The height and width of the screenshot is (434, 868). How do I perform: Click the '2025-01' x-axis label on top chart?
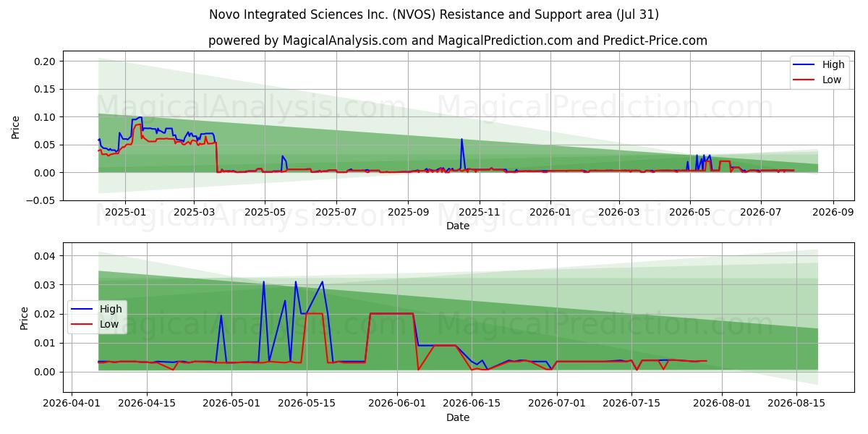[x=125, y=213]
